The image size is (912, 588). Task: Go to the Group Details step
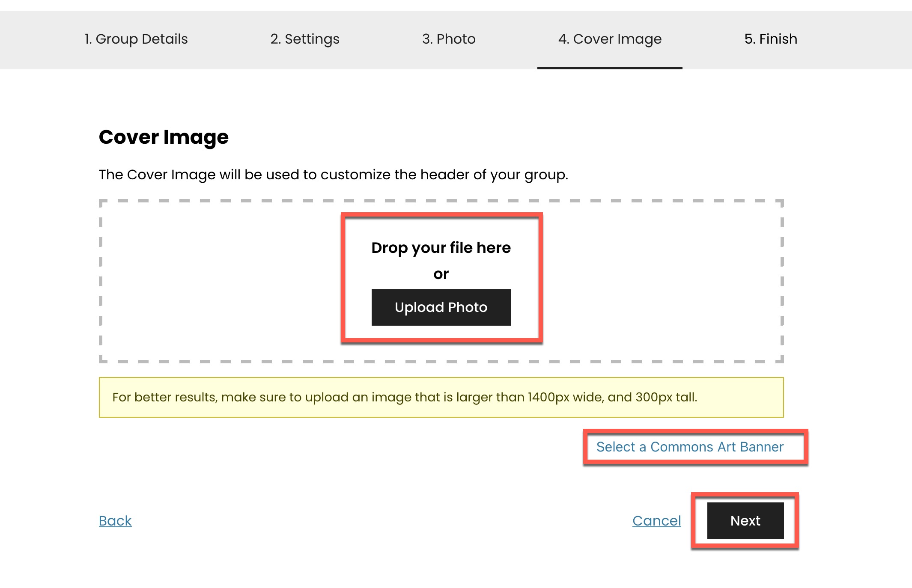[x=136, y=39]
